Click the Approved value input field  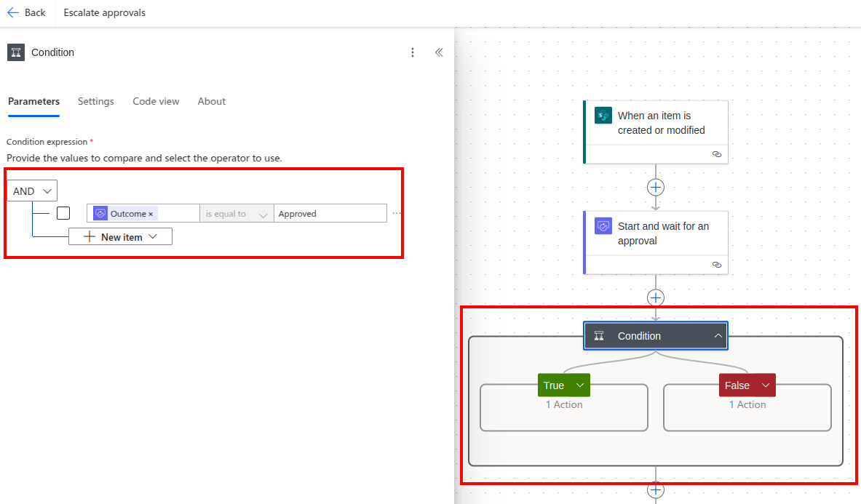(x=330, y=214)
